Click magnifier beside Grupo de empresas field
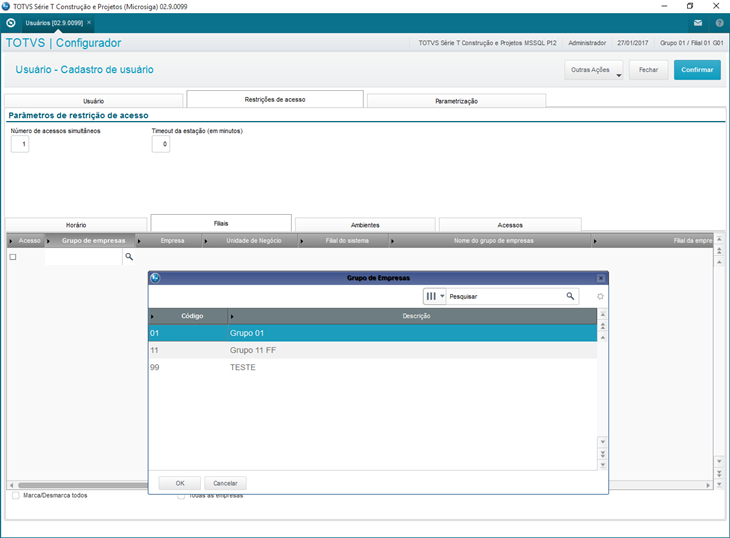Image resolution: width=730 pixels, height=538 pixels. pyautogui.click(x=129, y=256)
